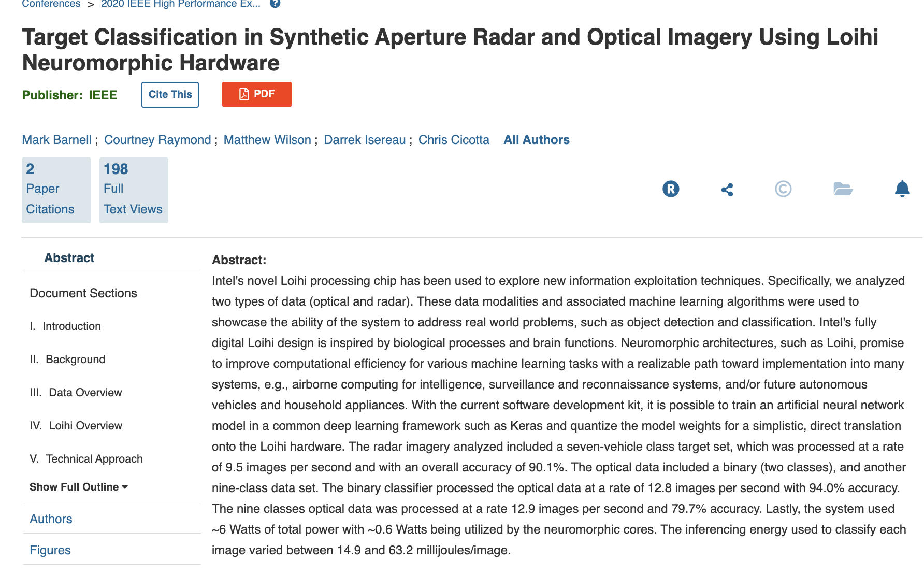Click the Conferences breadcrumb link
Screen dimensions: 924x575
[x=51, y=4]
